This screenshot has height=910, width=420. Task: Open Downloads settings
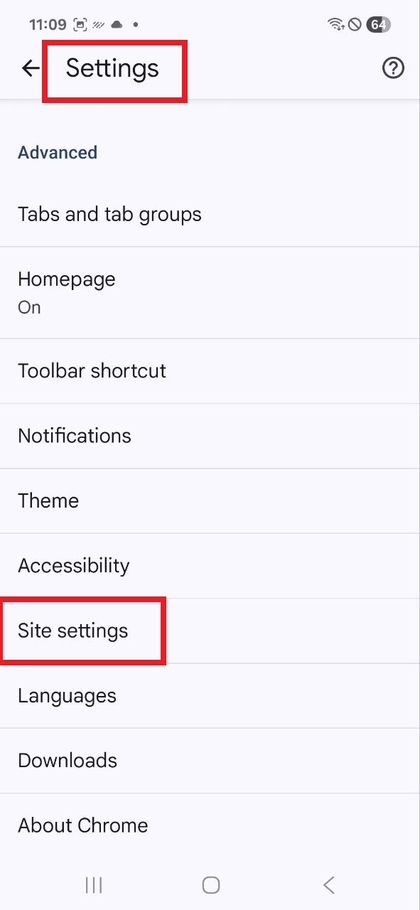(x=210, y=761)
